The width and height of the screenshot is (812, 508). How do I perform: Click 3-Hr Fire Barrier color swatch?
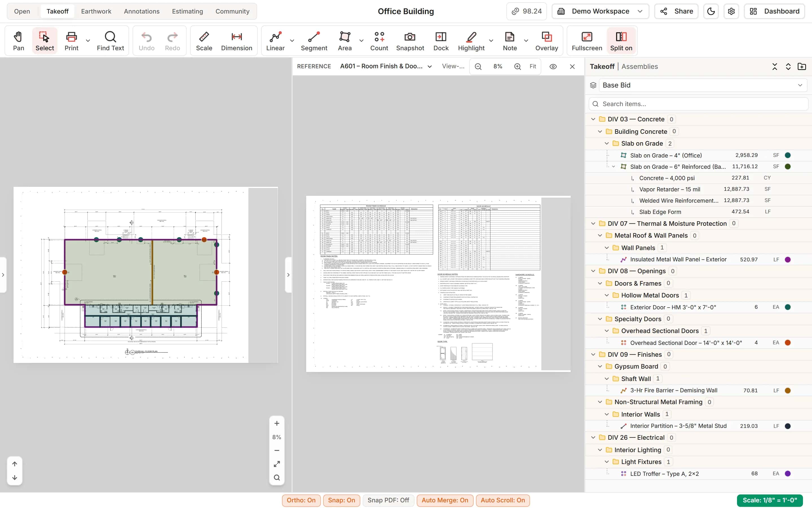click(x=787, y=390)
